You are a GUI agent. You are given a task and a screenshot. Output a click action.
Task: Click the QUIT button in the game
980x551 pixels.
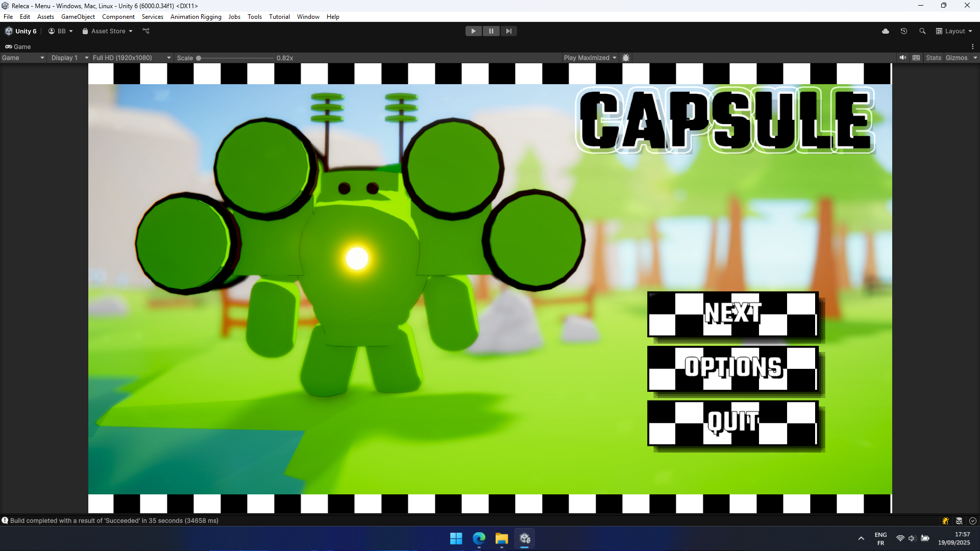pyautogui.click(x=732, y=422)
